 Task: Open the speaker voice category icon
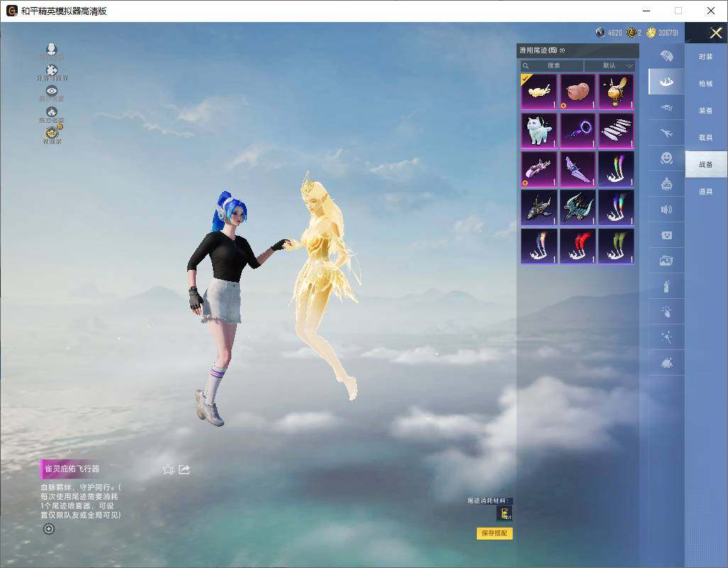pos(667,210)
